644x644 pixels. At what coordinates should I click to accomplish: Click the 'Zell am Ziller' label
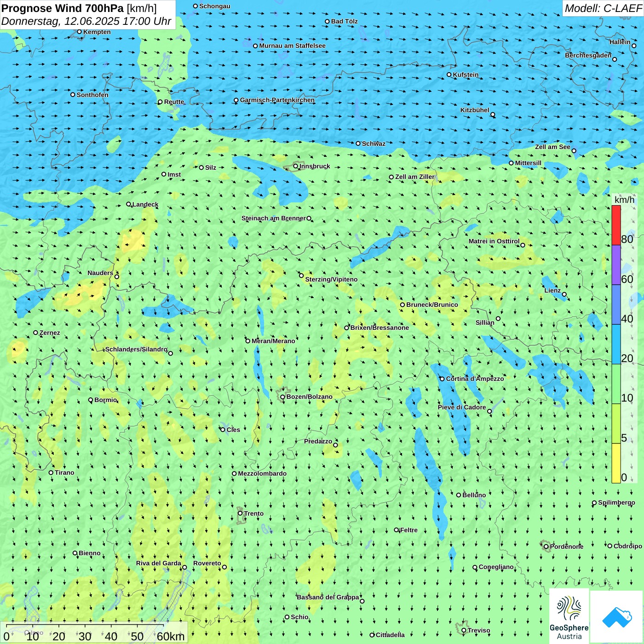tap(414, 177)
